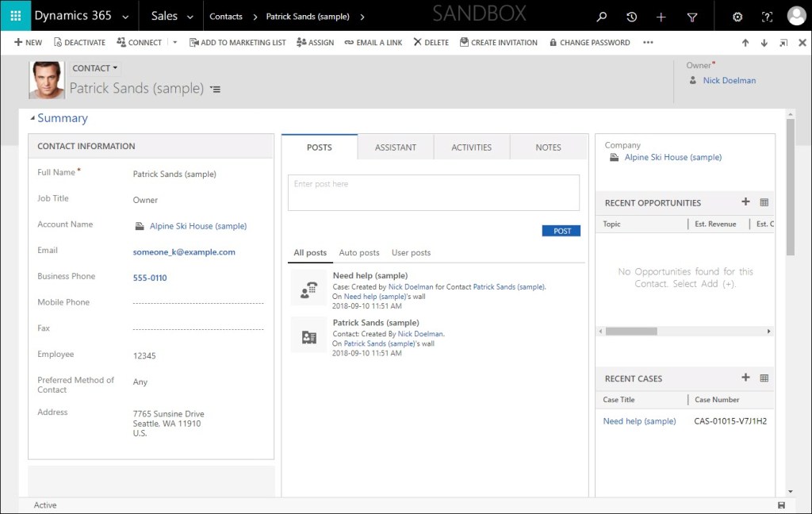Open the CONNECT split-button dropdown arrow
Viewport: 812px width, 514px height.
pyautogui.click(x=176, y=42)
